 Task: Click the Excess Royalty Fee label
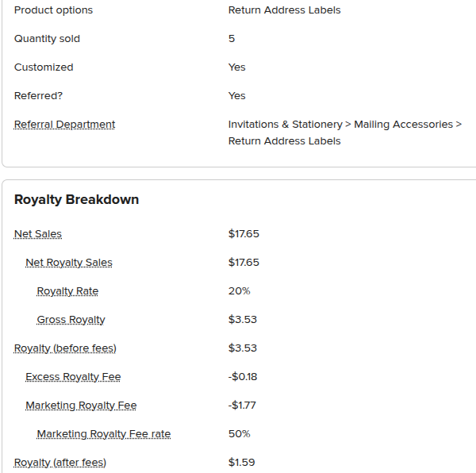tap(73, 377)
